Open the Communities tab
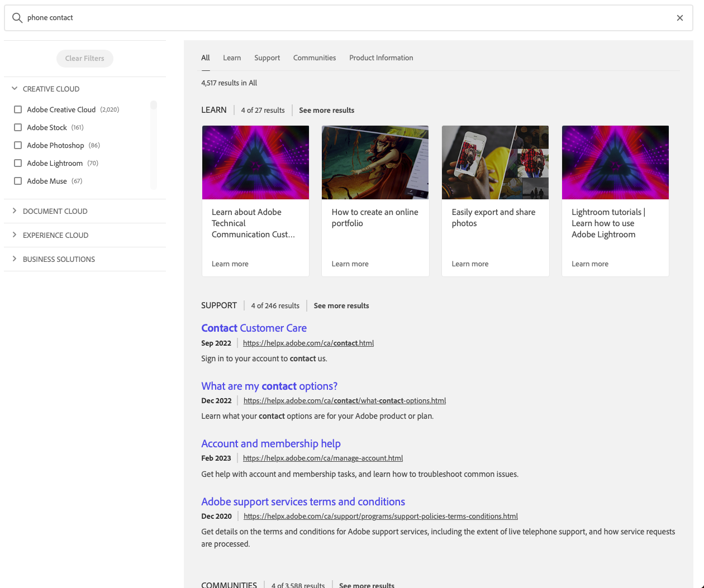704x588 pixels. (315, 58)
